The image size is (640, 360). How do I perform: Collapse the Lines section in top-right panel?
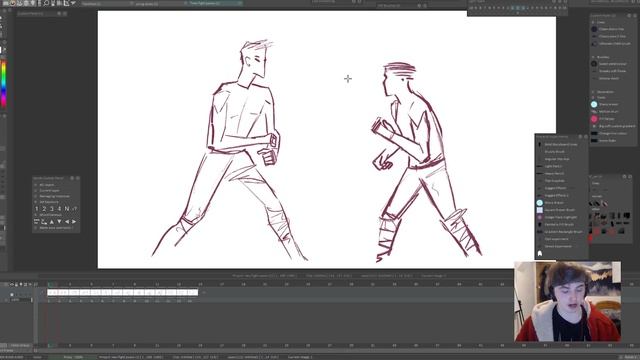click(x=593, y=22)
